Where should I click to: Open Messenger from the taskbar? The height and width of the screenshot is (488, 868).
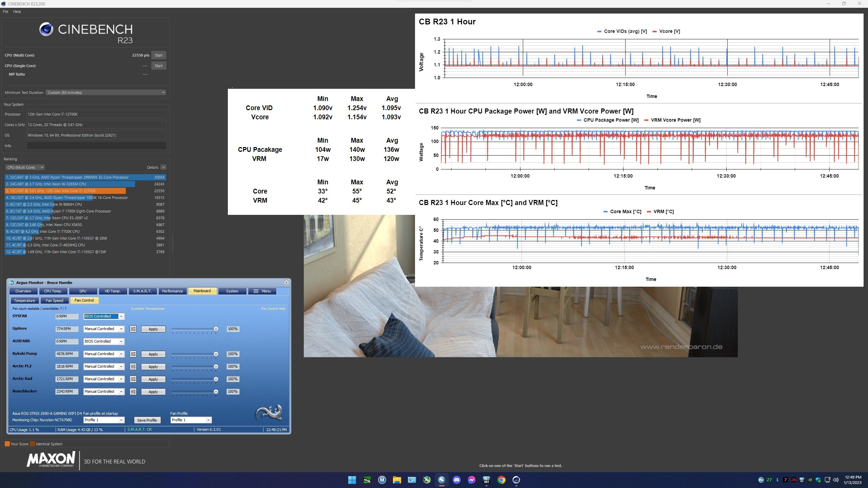pyautogui.click(x=472, y=480)
